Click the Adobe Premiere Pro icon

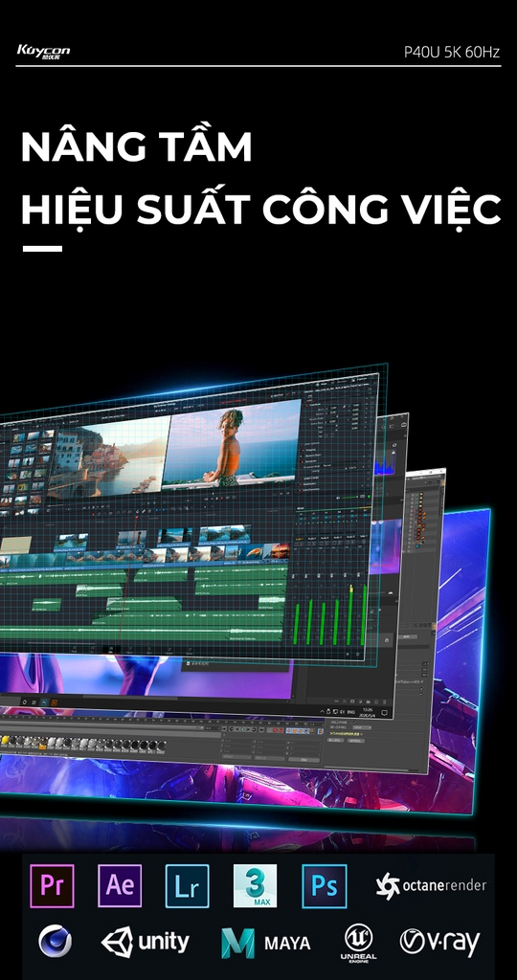coord(52,885)
